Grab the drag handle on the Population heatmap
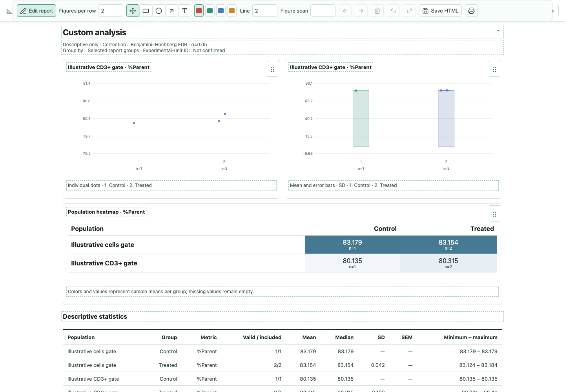The image size is (565, 392). coord(494,214)
